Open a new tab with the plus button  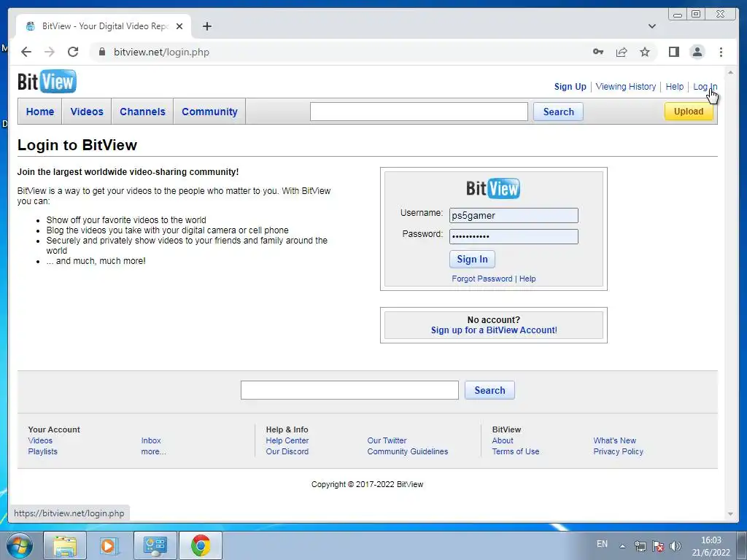pos(206,26)
